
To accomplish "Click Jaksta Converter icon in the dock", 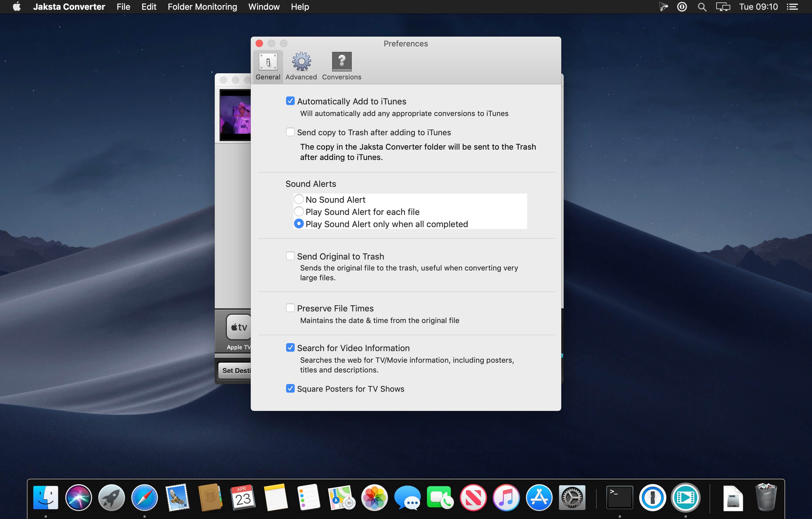I will click(x=685, y=497).
